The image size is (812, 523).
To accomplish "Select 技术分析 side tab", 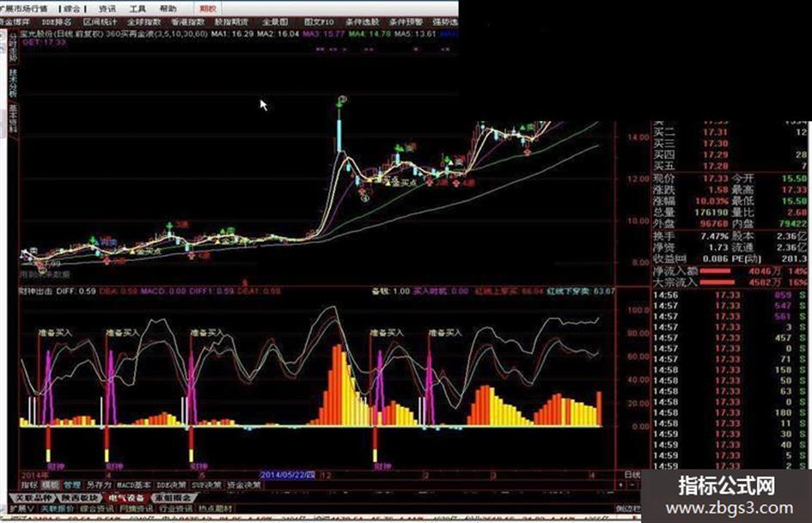I will [x=12, y=82].
